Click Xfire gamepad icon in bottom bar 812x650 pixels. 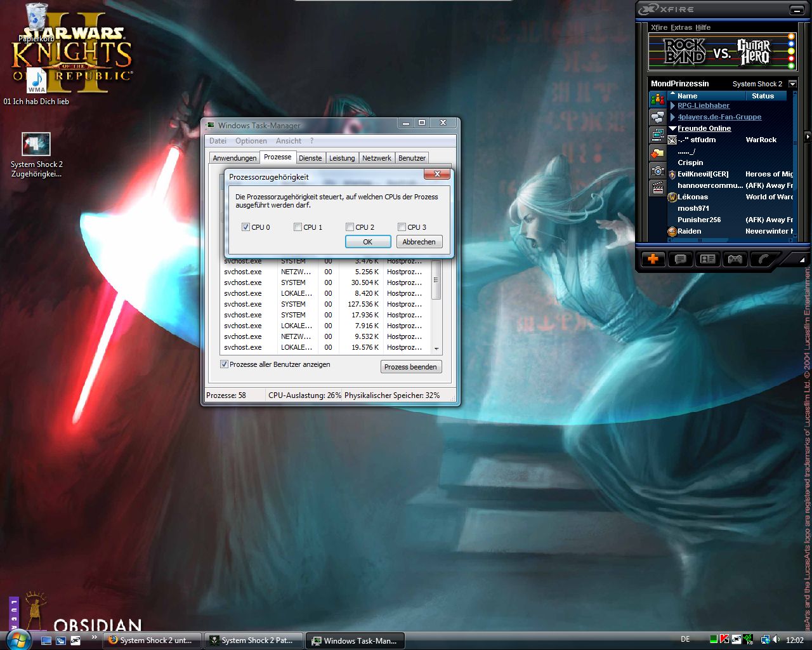[x=735, y=259]
